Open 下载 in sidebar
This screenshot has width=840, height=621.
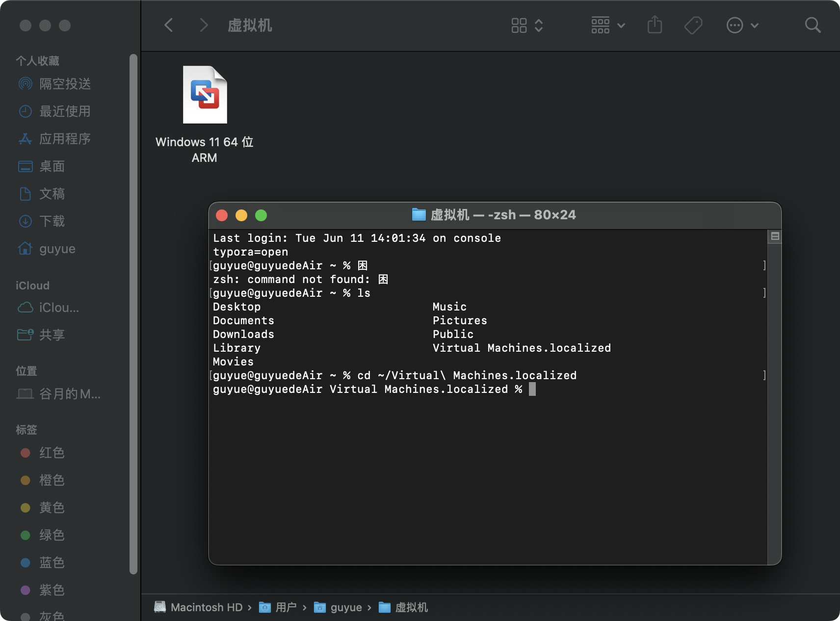coord(41,221)
